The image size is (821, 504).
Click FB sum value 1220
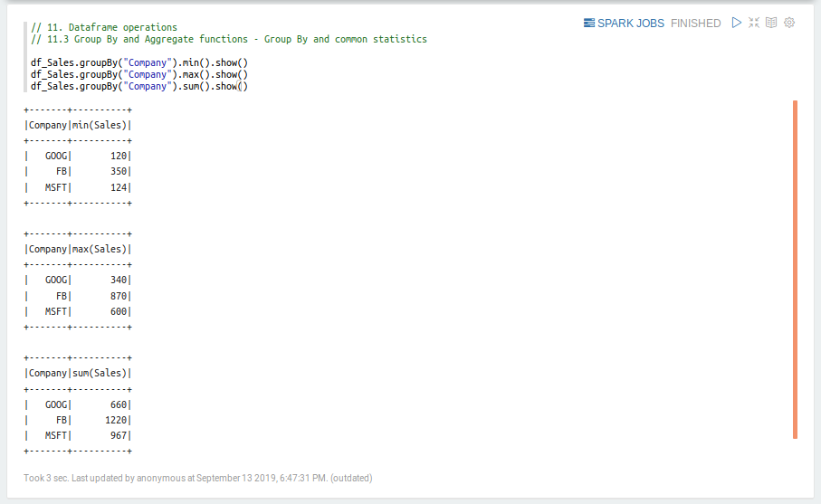click(x=116, y=420)
